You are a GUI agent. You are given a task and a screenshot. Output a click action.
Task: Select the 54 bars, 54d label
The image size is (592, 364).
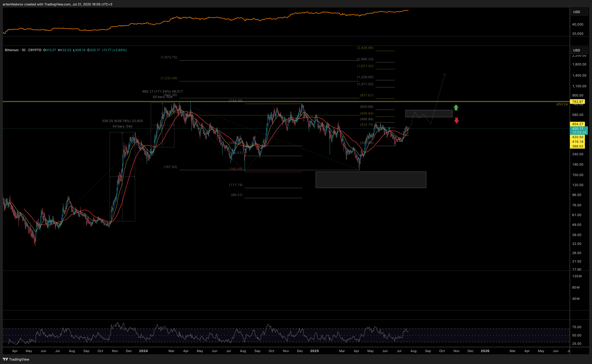(x=122, y=126)
